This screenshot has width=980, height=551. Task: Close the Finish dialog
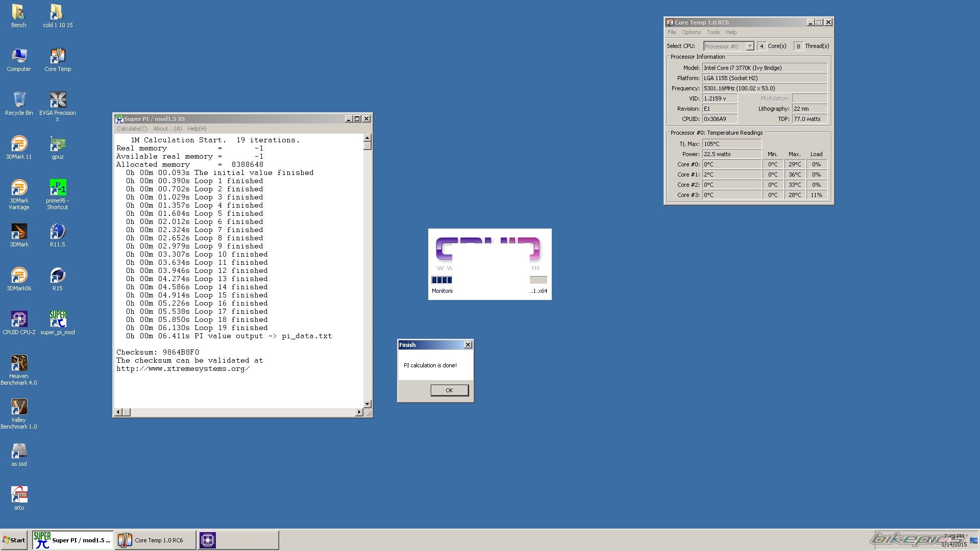(x=468, y=345)
